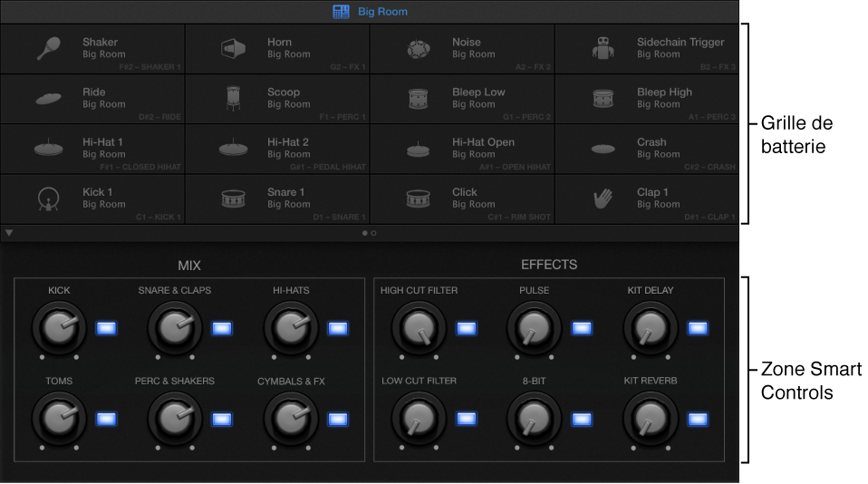The height and width of the screenshot is (484, 868).
Task: Toggle the KIT DELAY effect button
Action: pos(698,328)
